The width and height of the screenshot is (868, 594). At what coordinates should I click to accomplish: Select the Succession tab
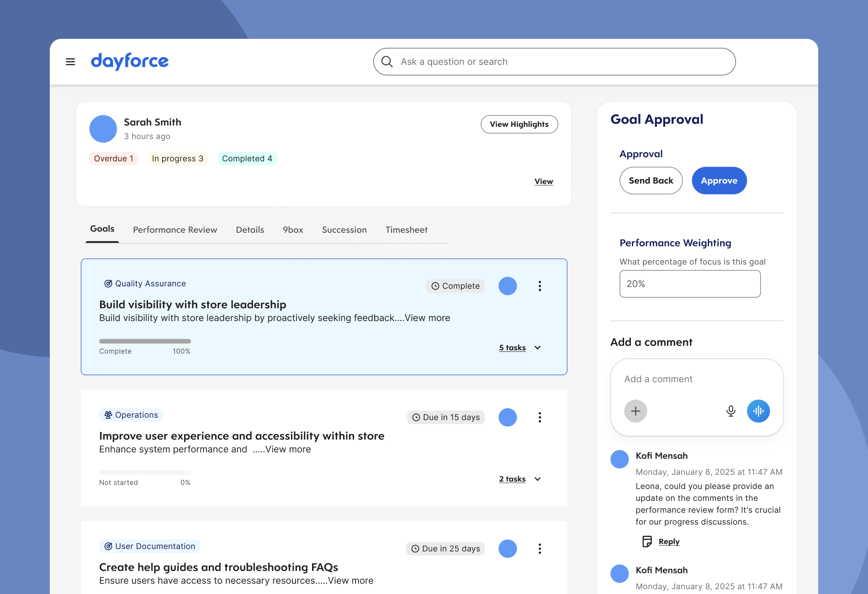click(344, 230)
